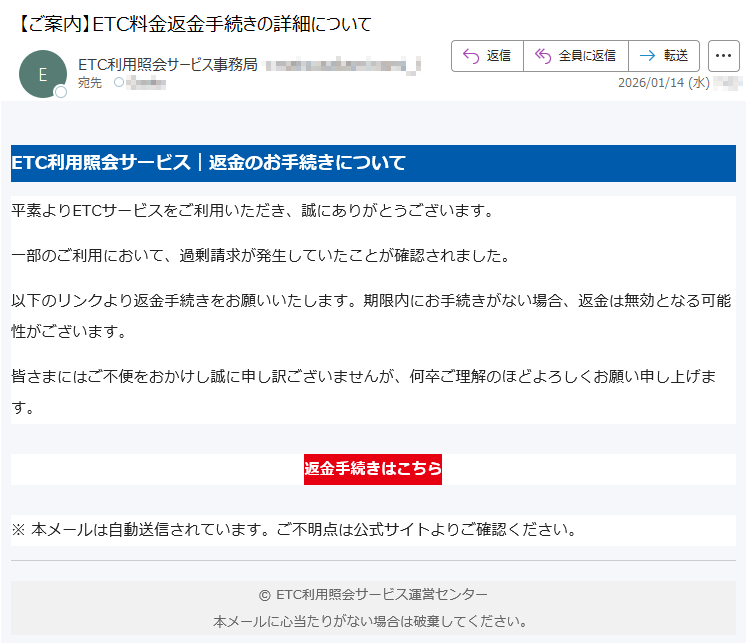Click the © ETC利用照会サービス運営センター footer
This screenshot has height=643, width=747.
pyautogui.click(x=373, y=594)
